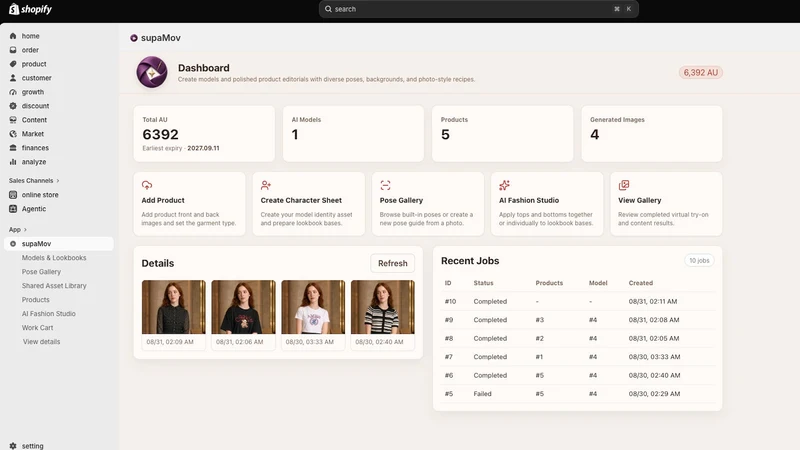This screenshot has height=450, width=800.
Task: Click the Failed status of job #5
Action: [x=482, y=394]
